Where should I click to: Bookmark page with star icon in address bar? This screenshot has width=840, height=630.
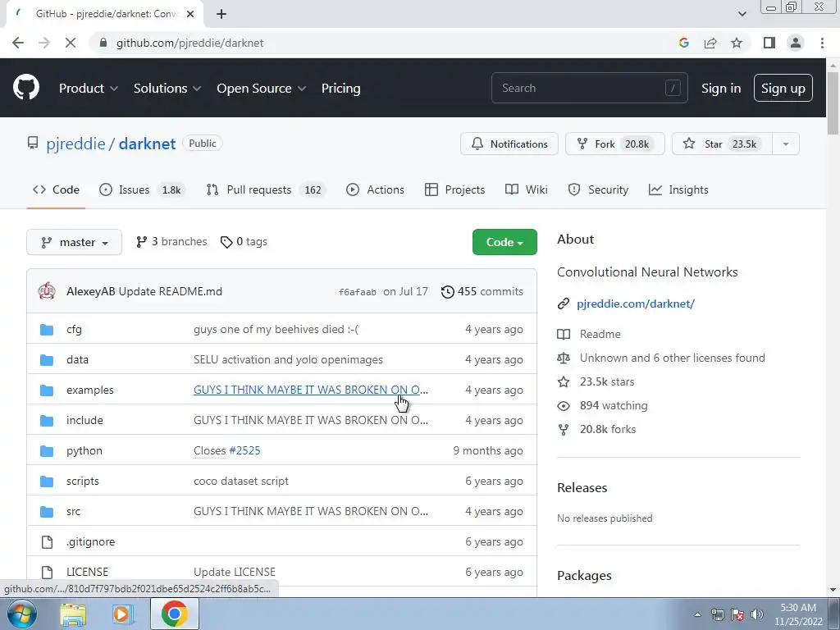coord(737,43)
